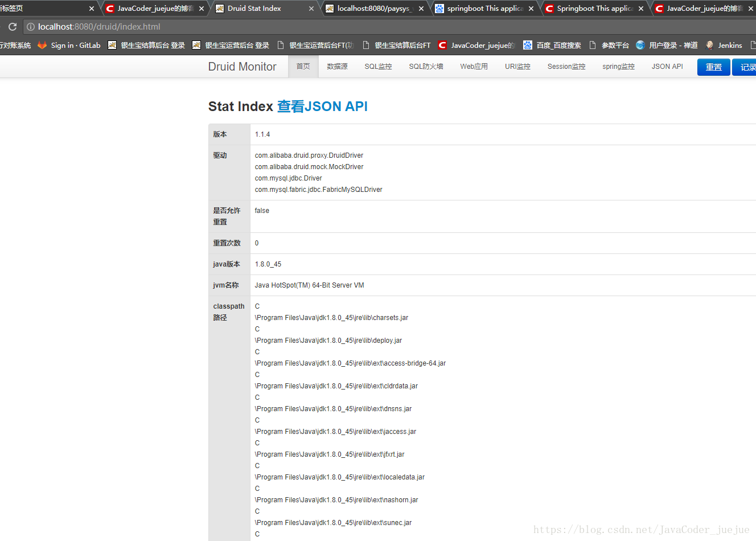Open the 数据源 nav item
Screen dimensions: 756x541
[x=337, y=67]
